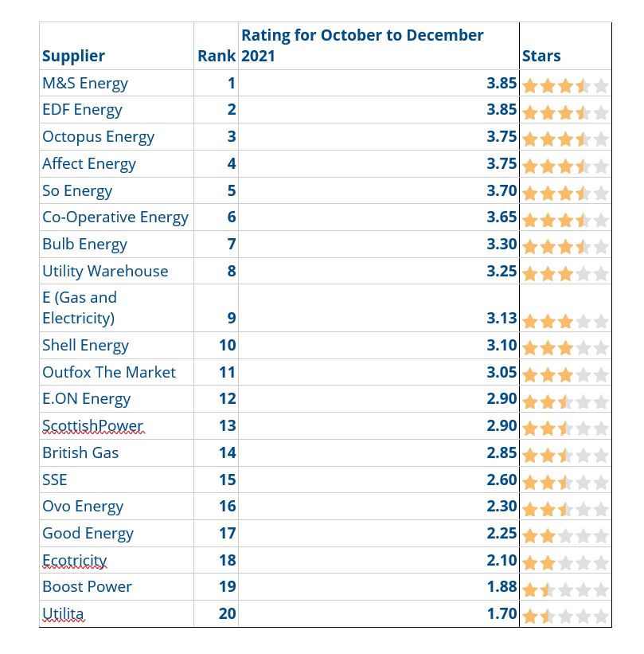
Task: Click the stars in Good Energy row
Action: [x=565, y=535]
